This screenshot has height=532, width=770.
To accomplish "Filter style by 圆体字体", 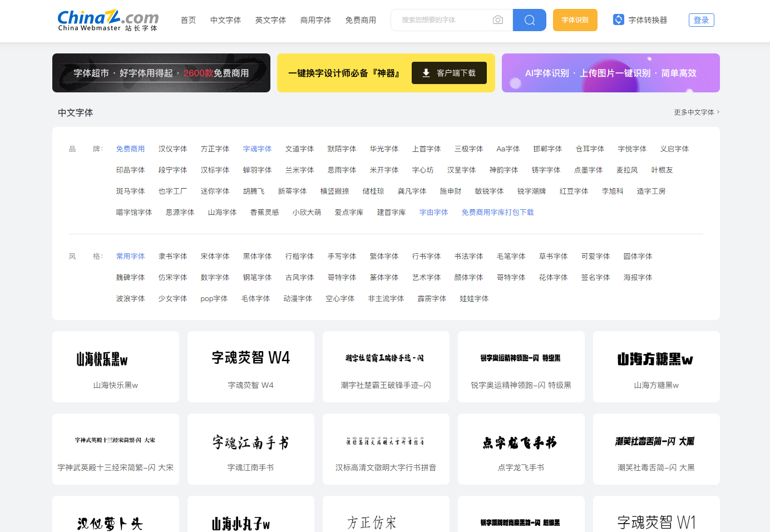I will [638, 256].
